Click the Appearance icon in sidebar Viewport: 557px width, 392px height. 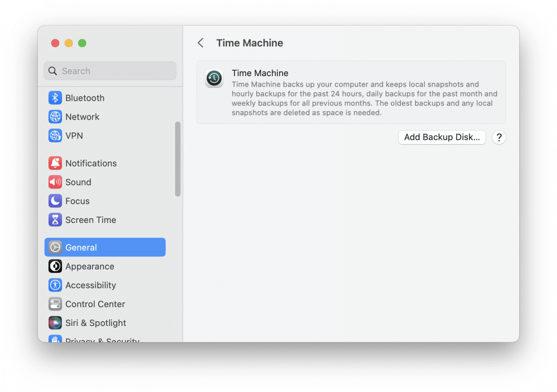click(55, 266)
